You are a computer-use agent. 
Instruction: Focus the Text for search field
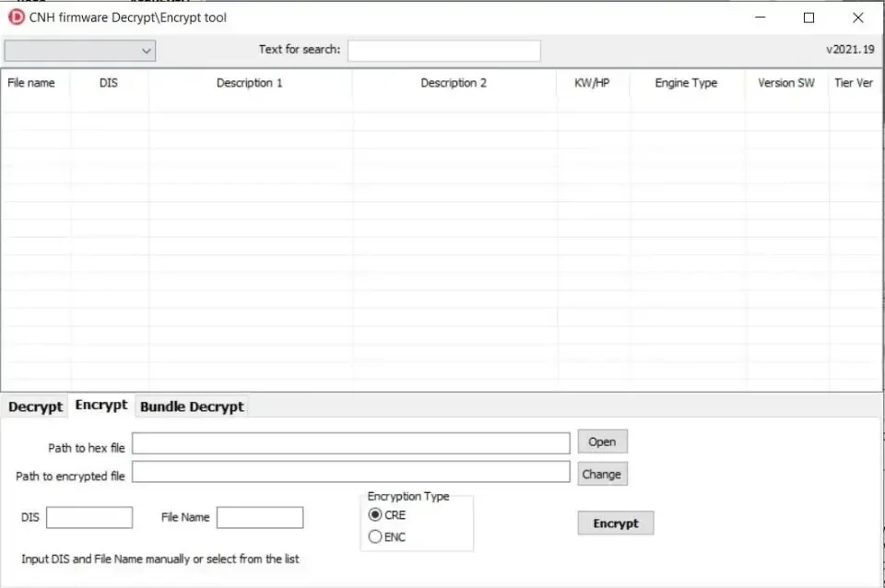pyautogui.click(x=444, y=50)
